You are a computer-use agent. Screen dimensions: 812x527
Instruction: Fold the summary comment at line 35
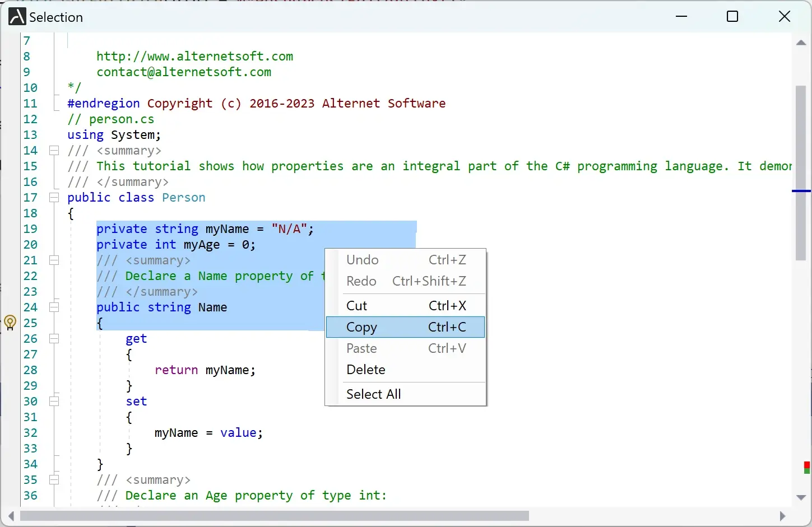[x=54, y=479]
